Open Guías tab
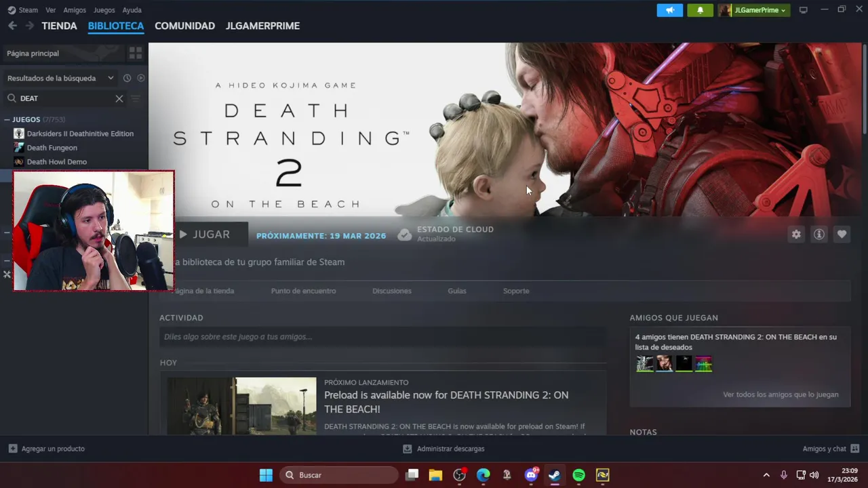The width and height of the screenshot is (868, 488). point(457,291)
